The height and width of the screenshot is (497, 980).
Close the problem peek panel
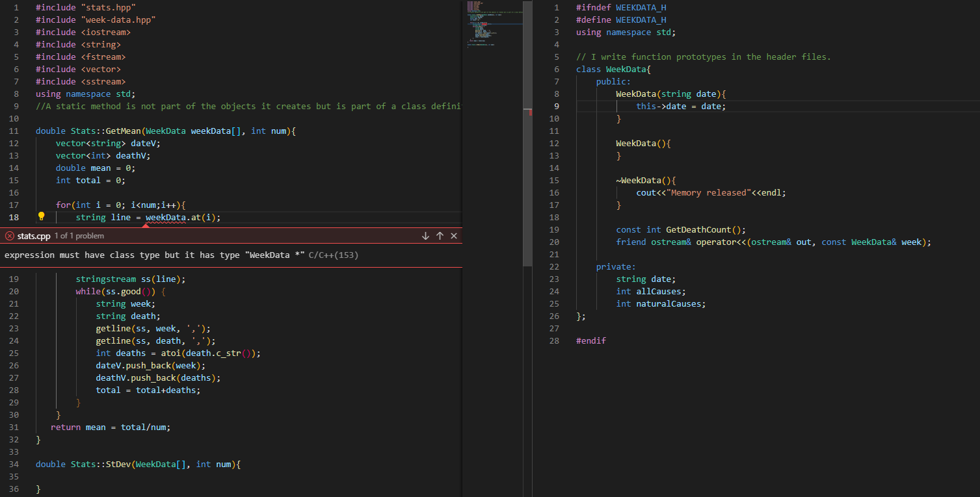[454, 236]
